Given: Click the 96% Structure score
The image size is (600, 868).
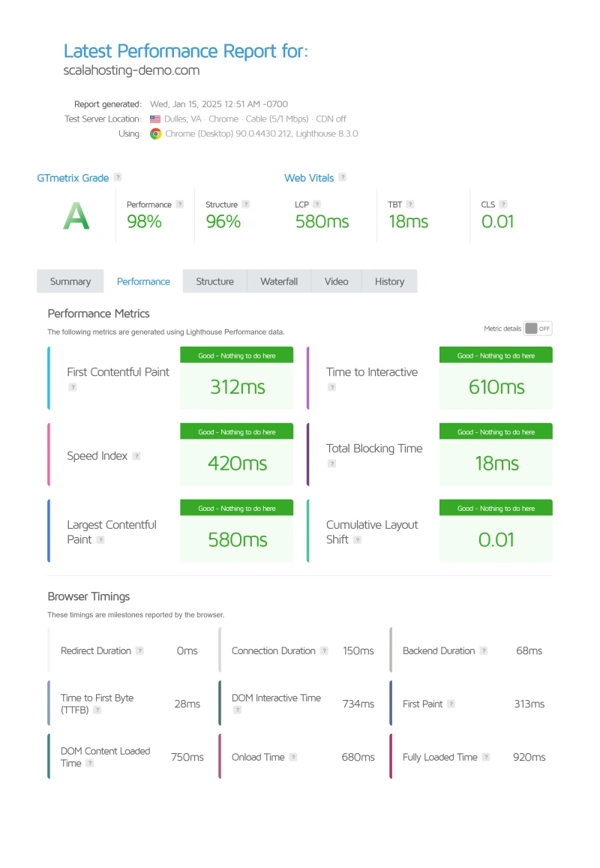Looking at the screenshot, I should [223, 221].
